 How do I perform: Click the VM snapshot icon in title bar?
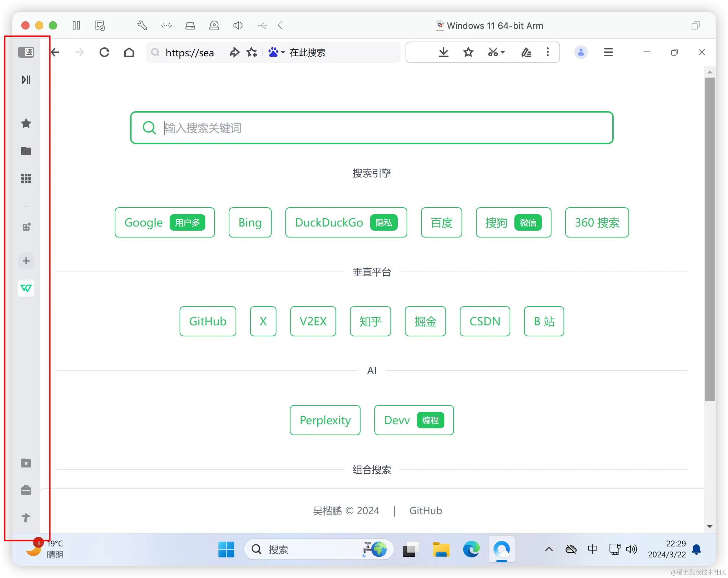pos(100,25)
